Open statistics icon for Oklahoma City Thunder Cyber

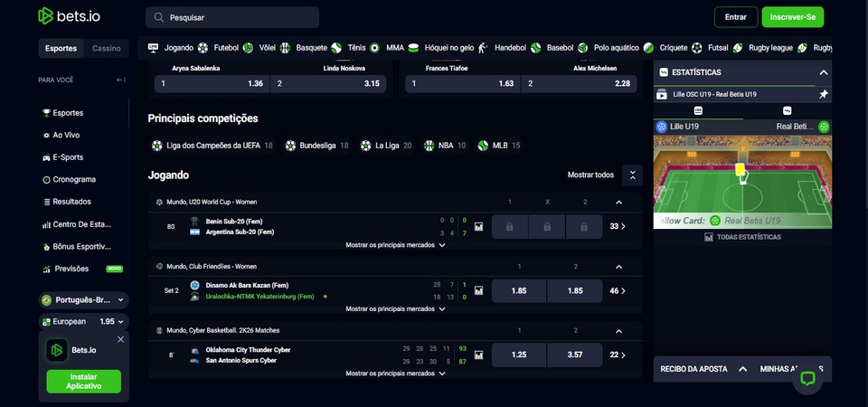479,355
